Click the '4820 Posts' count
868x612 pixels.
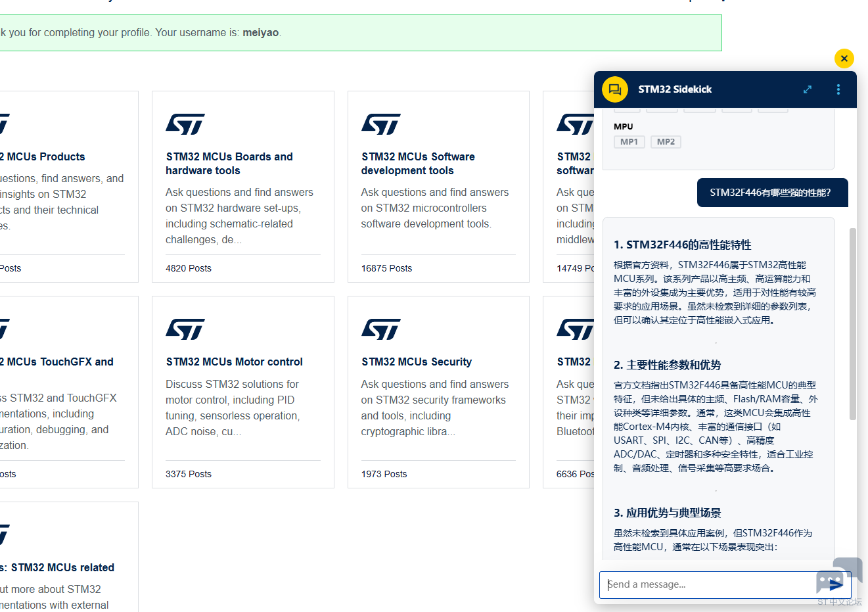coord(189,268)
